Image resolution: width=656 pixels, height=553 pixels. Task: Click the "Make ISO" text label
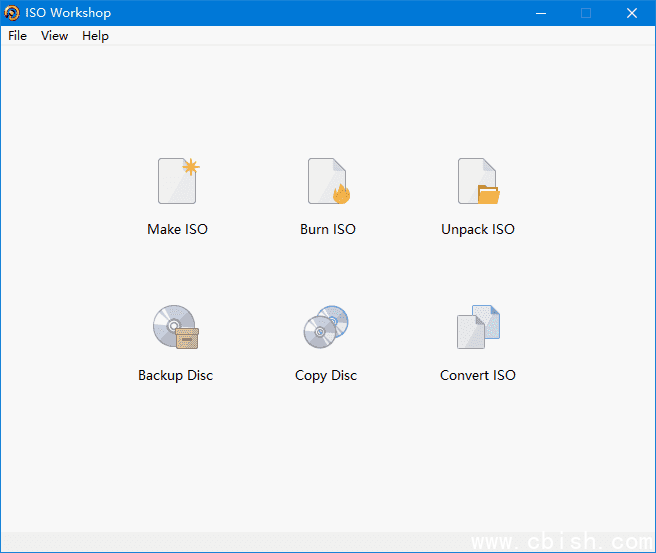tap(177, 229)
